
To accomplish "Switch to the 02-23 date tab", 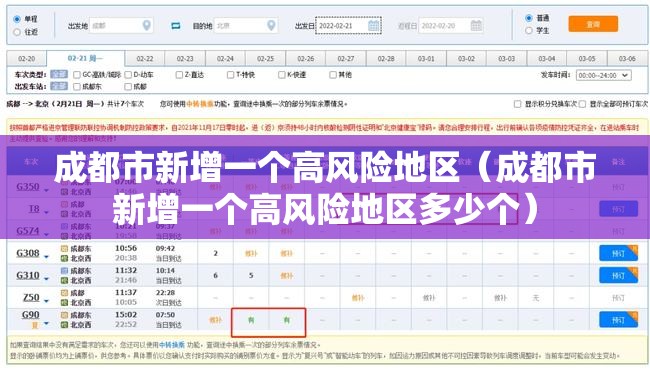I will 185,58.
